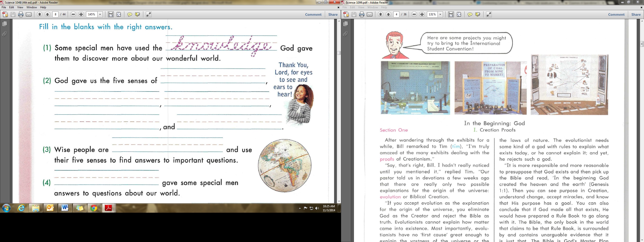Open View menu in Science 1048 window
The width and height of the screenshot is (644, 242).
click(20, 7)
